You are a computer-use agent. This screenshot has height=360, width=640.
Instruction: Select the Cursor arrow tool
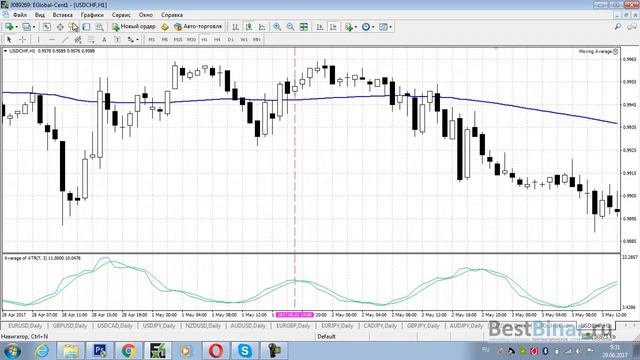(9, 40)
